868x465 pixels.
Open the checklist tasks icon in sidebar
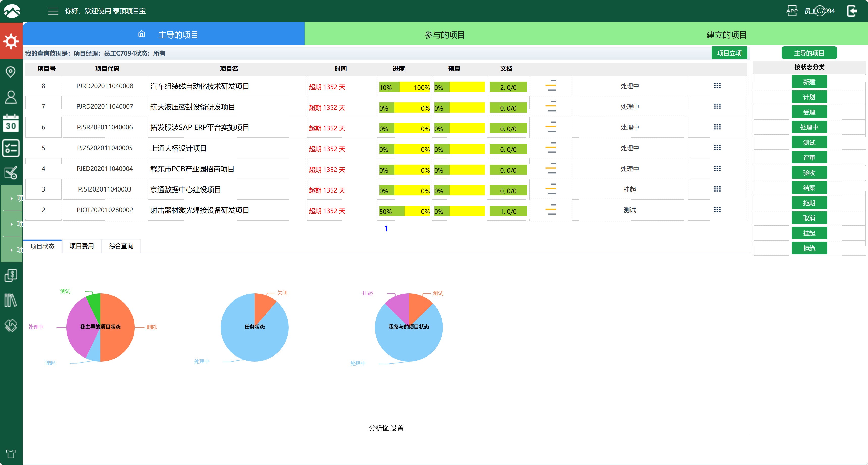tap(11, 148)
